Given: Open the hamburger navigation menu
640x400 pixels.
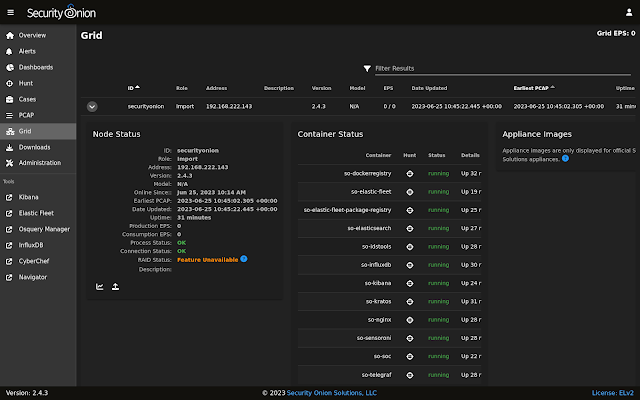Looking at the screenshot, I should (11, 12).
